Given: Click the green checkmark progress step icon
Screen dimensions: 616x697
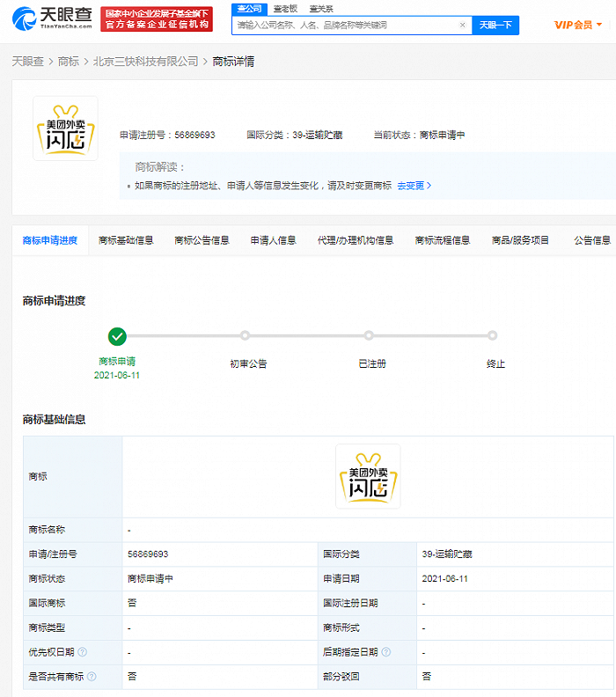Looking at the screenshot, I should (x=117, y=335).
